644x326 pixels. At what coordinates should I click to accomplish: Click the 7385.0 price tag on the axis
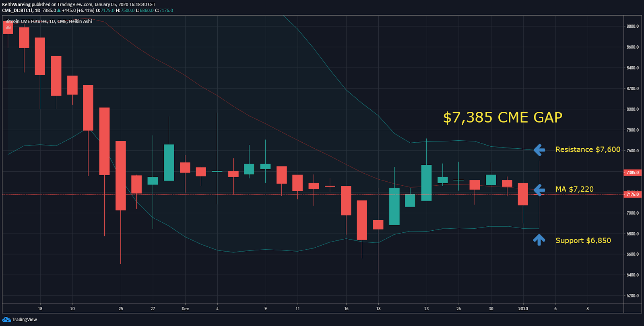point(632,172)
